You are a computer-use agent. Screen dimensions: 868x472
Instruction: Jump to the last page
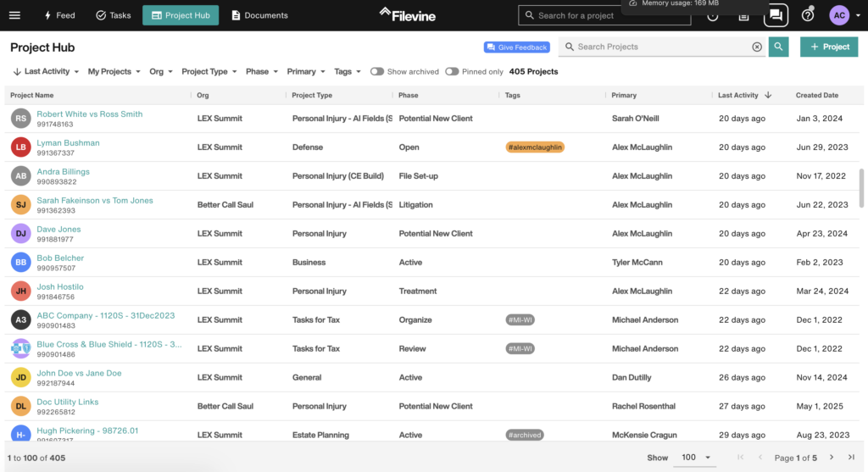[851, 458]
